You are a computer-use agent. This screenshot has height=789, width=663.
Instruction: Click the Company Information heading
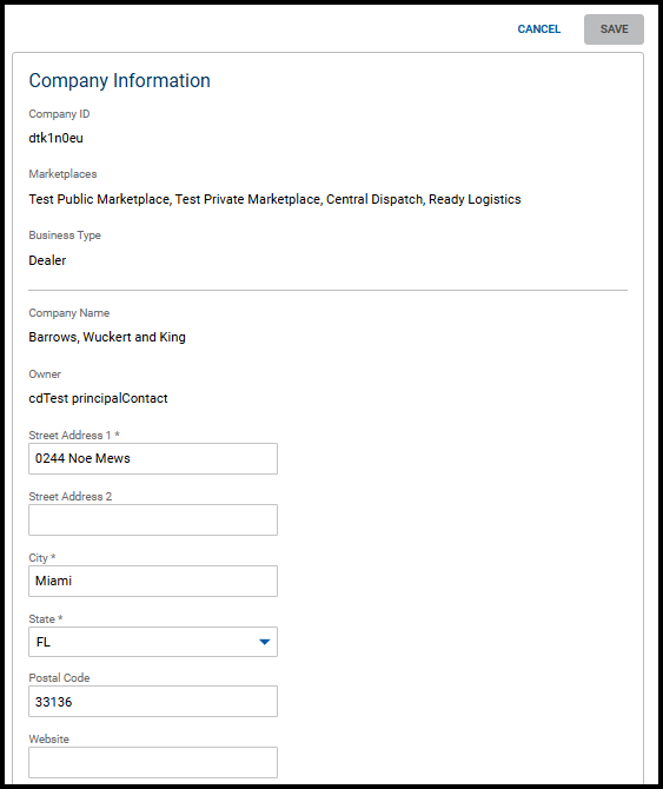coord(119,81)
